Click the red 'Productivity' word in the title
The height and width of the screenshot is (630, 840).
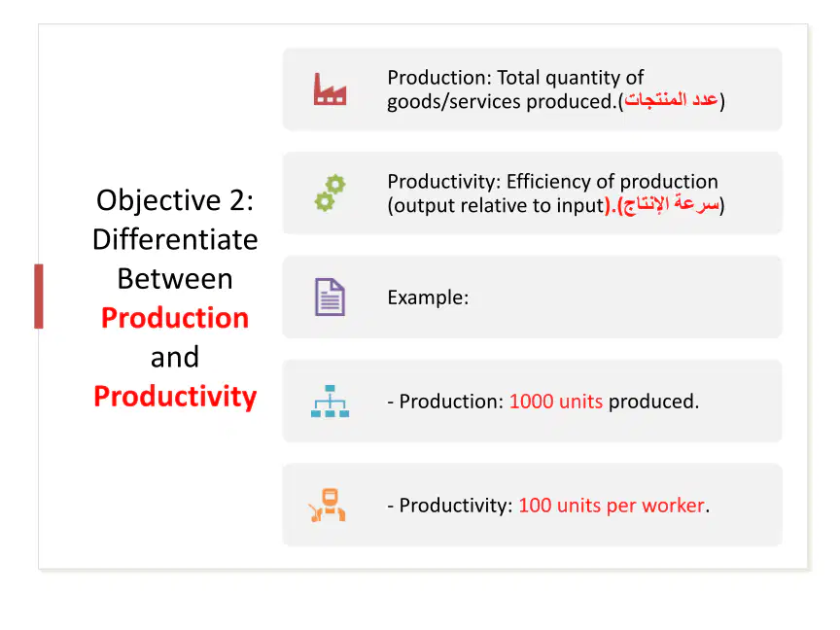coord(175,397)
